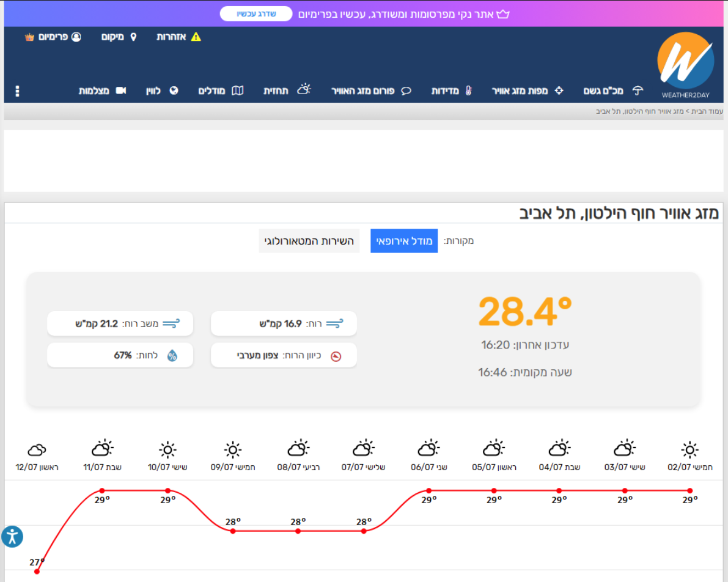Select the weather icon for שבת 11/07
The image size is (728, 582).
coord(102,448)
